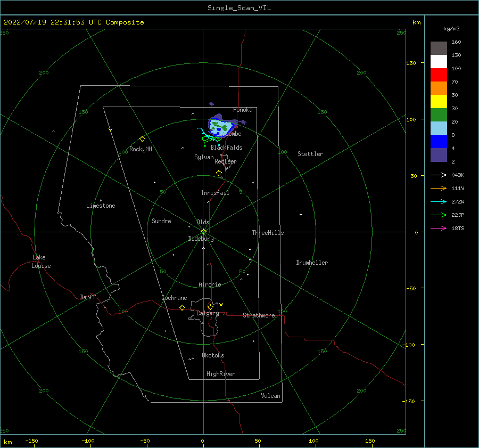Screen dimensions: 479x448
Task: Click the Strathmore city label
Action: [259, 315]
